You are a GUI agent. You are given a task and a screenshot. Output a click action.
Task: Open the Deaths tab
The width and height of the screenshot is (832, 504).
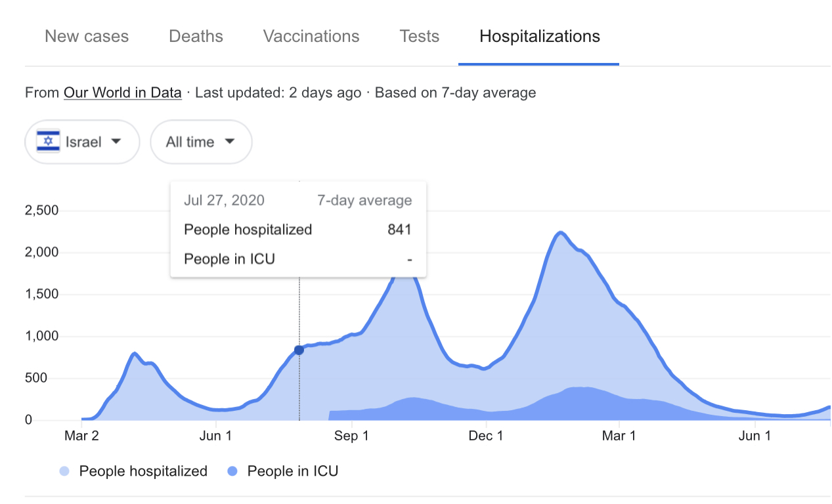(196, 36)
